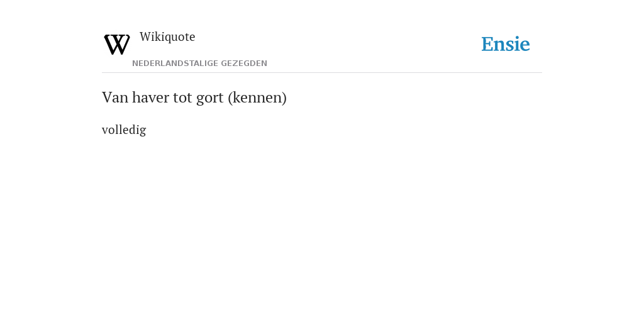Click the horizontal divider under the header

(x=322, y=73)
